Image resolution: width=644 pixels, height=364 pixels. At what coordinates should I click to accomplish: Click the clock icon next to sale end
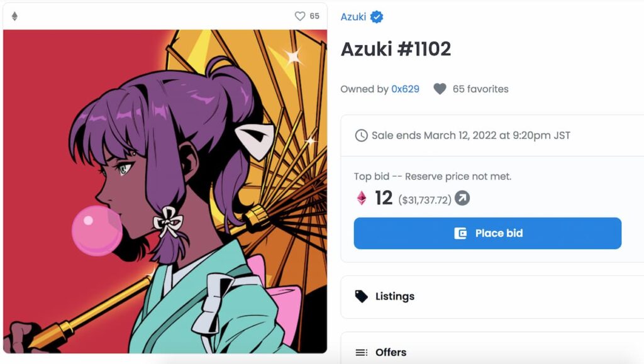pyautogui.click(x=362, y=135)
